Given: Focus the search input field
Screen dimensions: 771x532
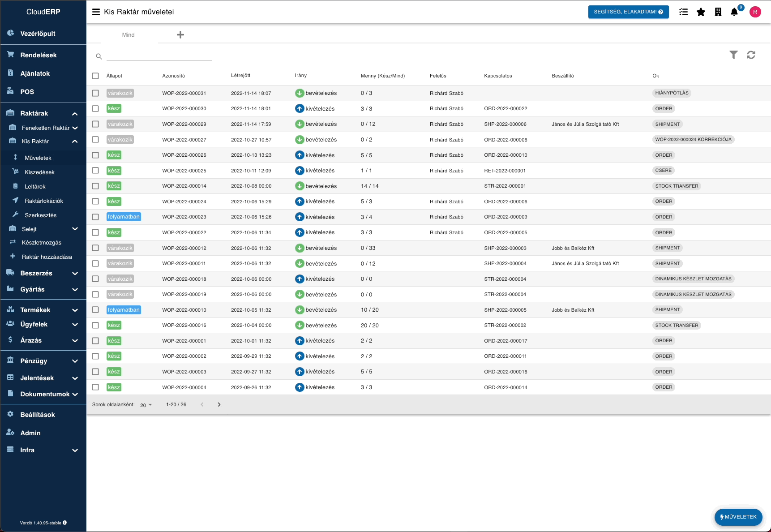Looking at the screenshot, I should [x=159, y=56].
